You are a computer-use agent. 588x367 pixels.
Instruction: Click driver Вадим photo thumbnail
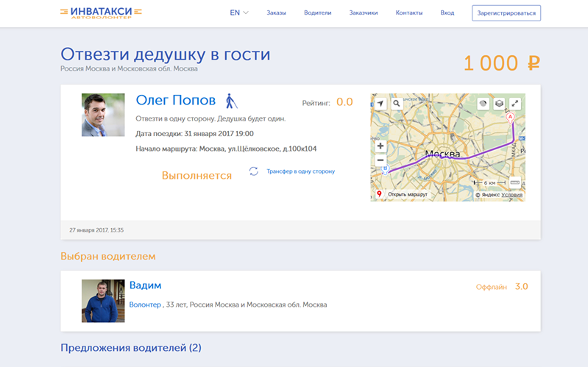click(x=103, y=301)
